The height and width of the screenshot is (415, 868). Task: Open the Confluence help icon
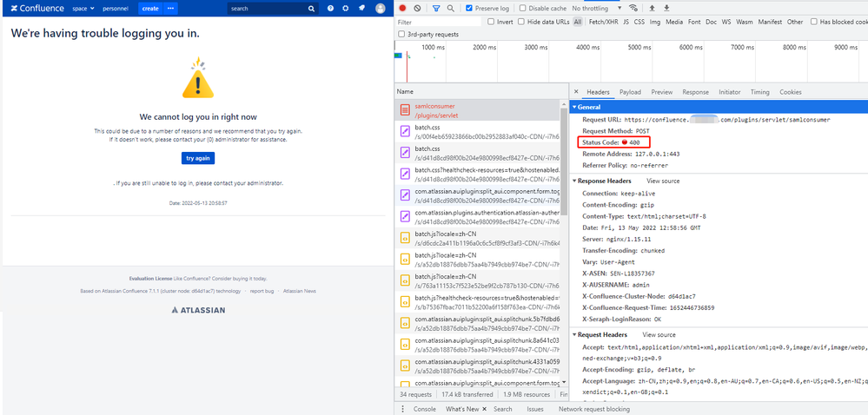[330, 9]
